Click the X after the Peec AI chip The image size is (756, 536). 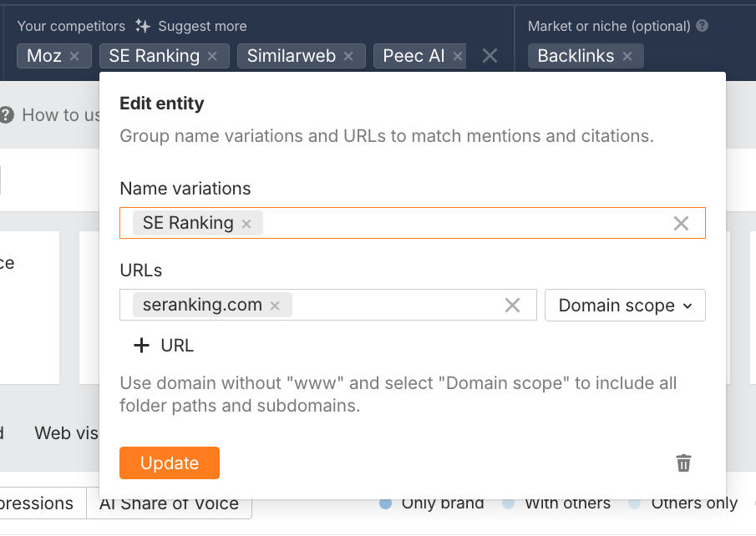click(457, 56)
